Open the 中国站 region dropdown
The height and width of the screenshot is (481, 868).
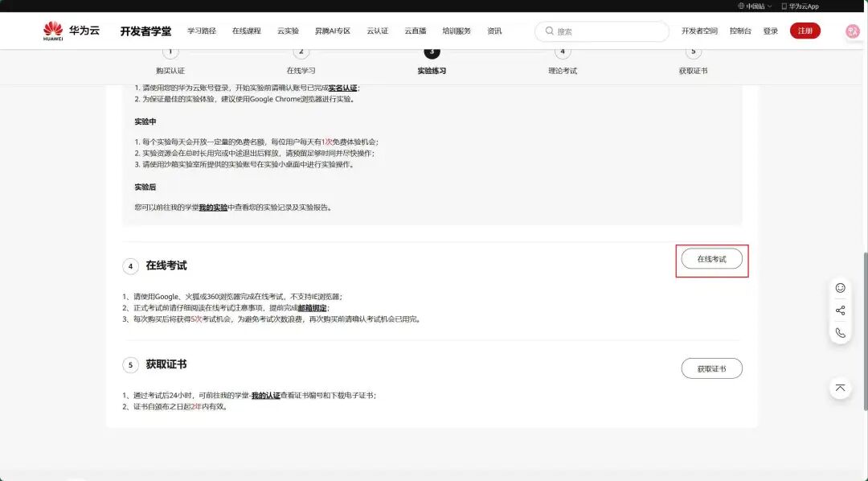(x=755, y=6)
